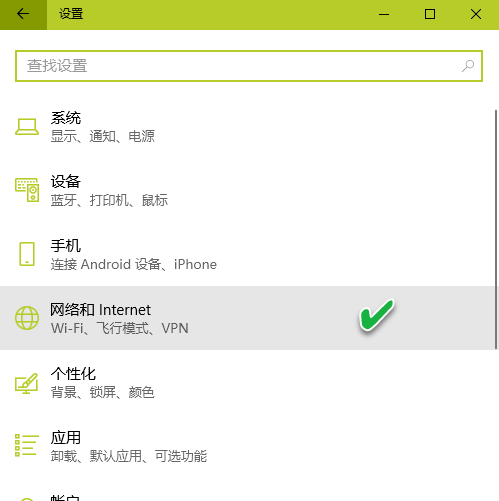499x501 pixels.
Task: Select the 手机 settings category
Action: [247, 254]
